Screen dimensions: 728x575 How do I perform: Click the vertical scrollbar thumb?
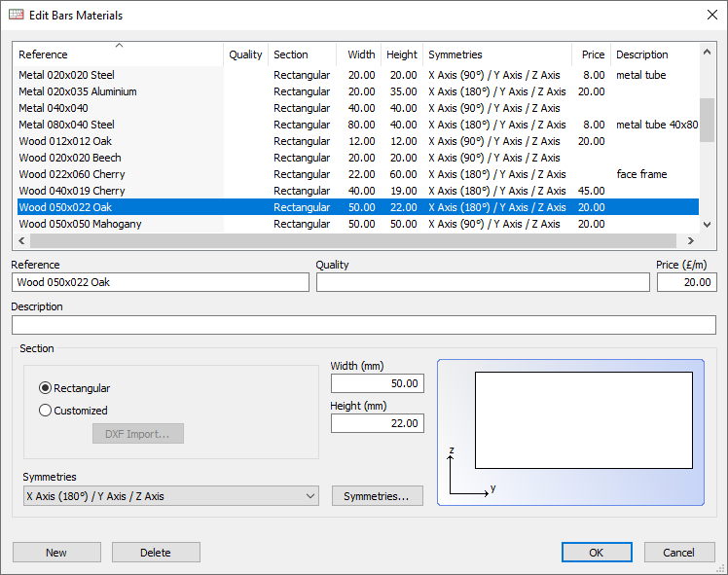point(707,120)
